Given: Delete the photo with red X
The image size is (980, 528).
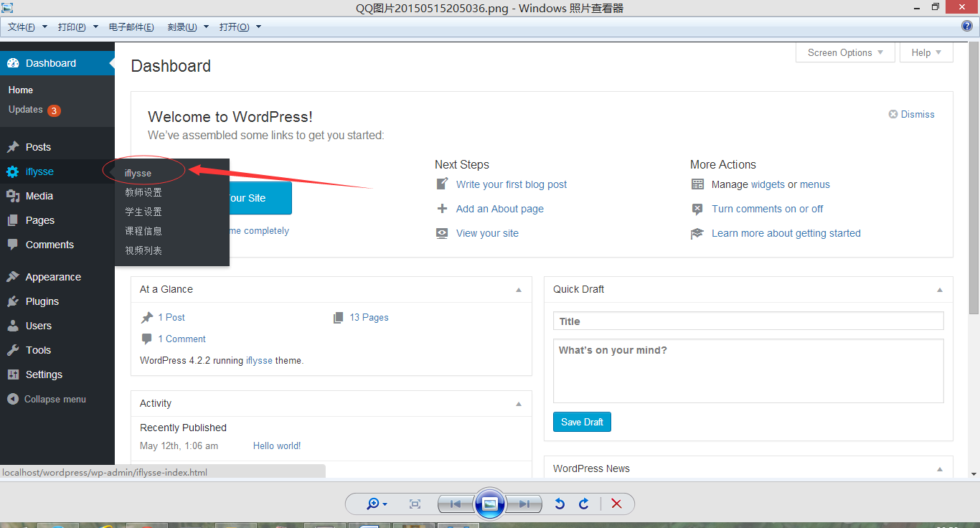Looking at the screenshot, I should click(x=616, y=504).
